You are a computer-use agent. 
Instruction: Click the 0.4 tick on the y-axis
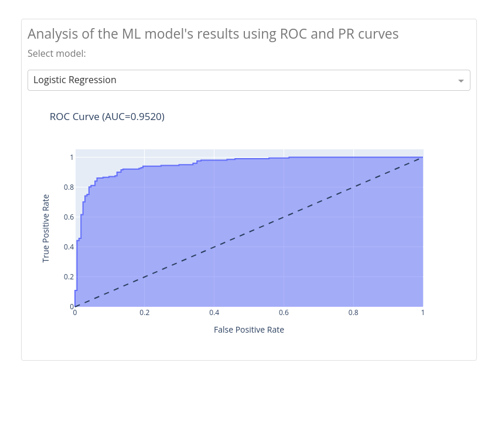(69, 247)
